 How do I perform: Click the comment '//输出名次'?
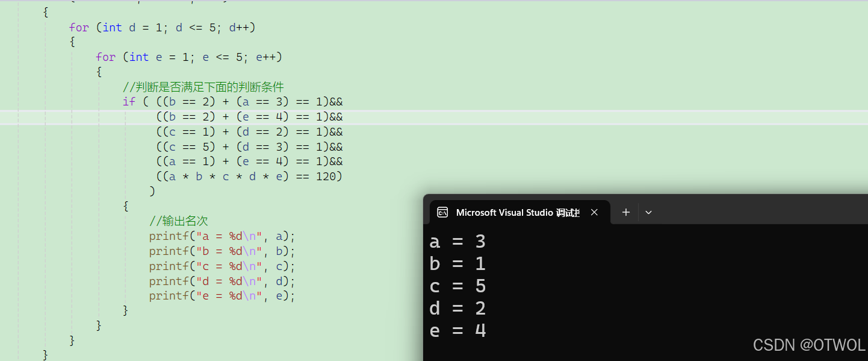click(179, 221)
